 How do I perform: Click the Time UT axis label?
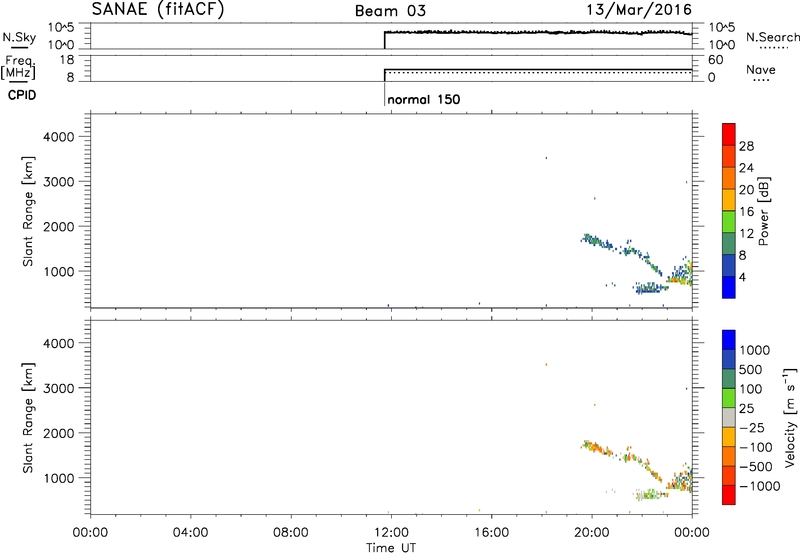pos(391,548)
